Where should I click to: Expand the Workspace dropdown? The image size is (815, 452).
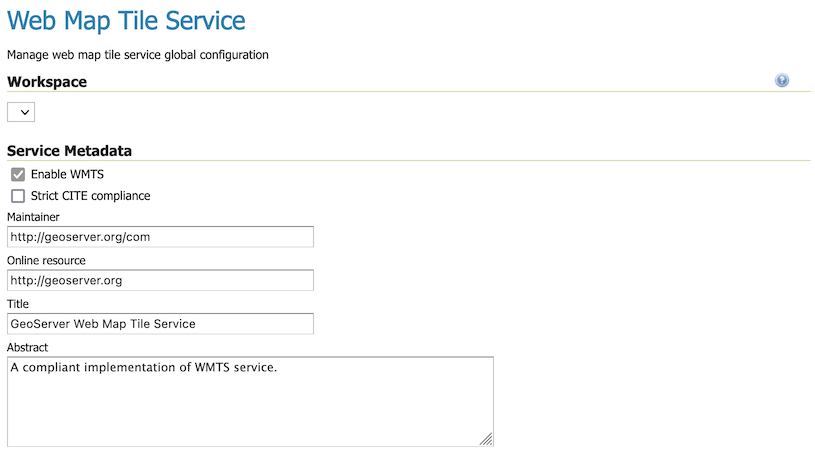(21, 112)
